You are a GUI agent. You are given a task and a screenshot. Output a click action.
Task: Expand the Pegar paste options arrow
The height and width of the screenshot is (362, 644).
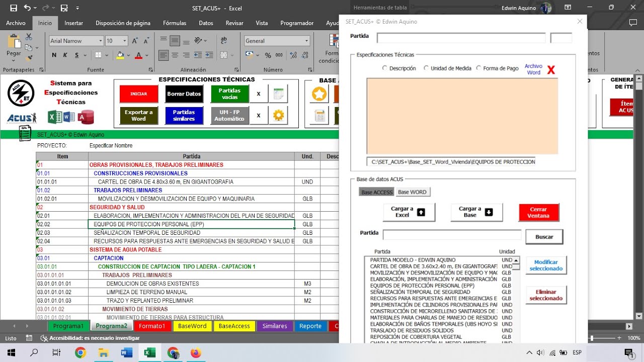[14, 61]
